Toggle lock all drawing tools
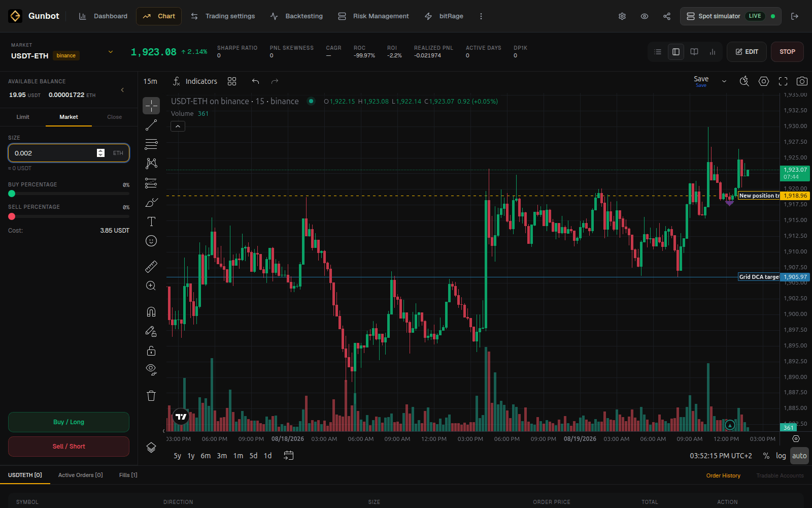Screen dimensions: 812x508 point(151,351)
